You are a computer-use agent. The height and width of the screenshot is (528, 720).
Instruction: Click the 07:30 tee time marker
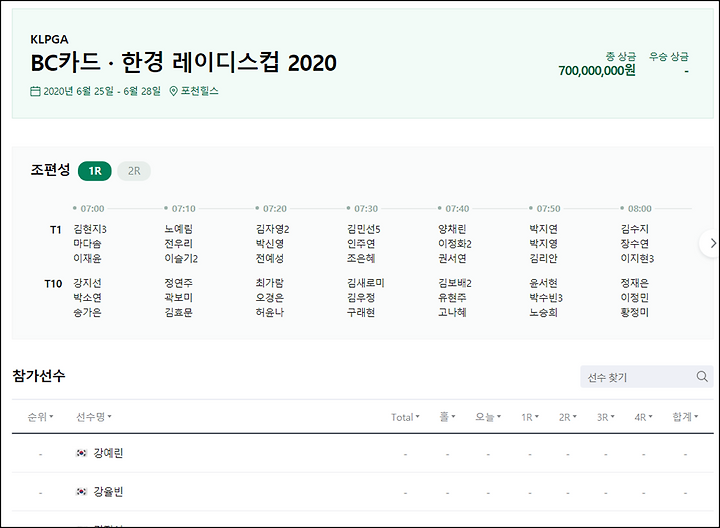tap(362, 208)
